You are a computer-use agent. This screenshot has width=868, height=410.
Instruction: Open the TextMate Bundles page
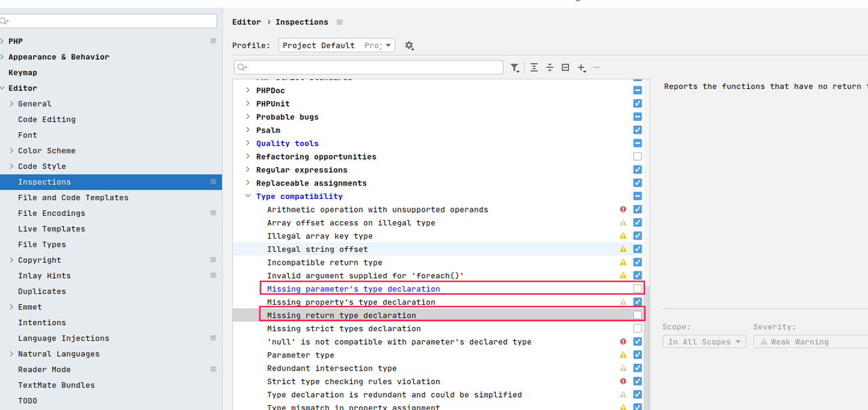(56, 385)
